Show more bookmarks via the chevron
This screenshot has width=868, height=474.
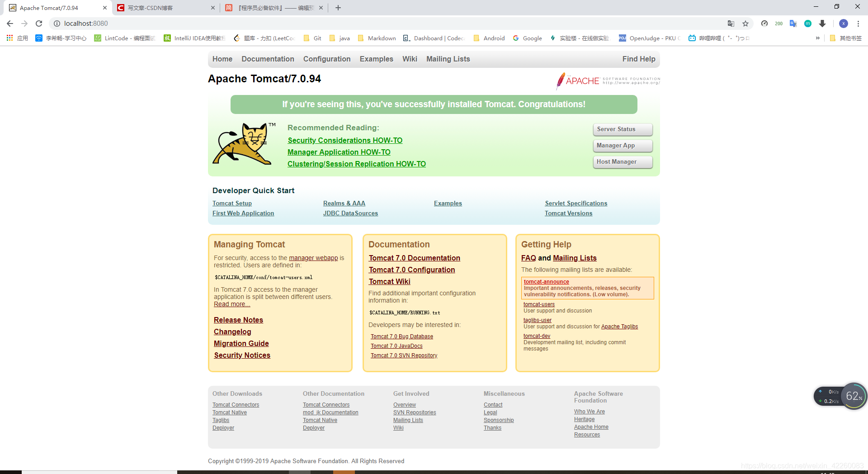pos(817,38)
